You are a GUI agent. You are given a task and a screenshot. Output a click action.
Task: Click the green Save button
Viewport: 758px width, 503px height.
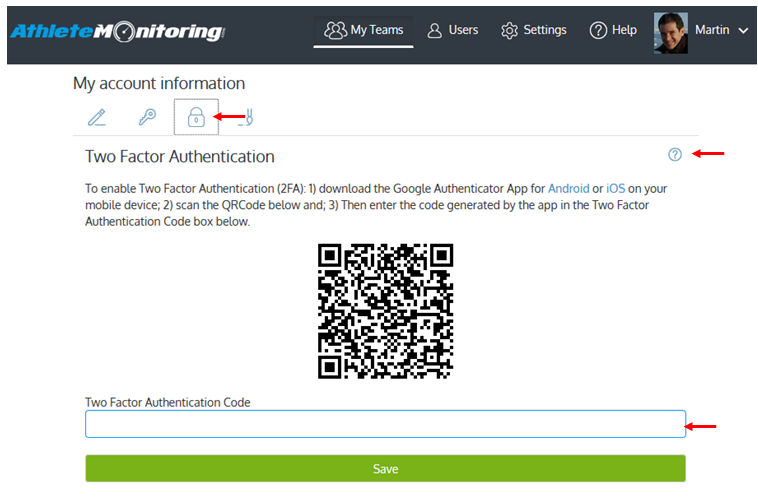point(385,469)
